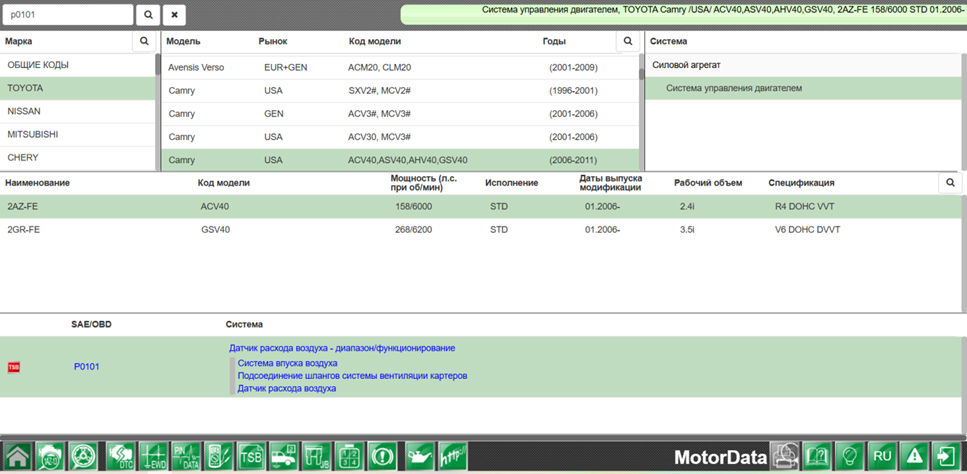Click the DTC results list scrollbar

click(964, 385)
